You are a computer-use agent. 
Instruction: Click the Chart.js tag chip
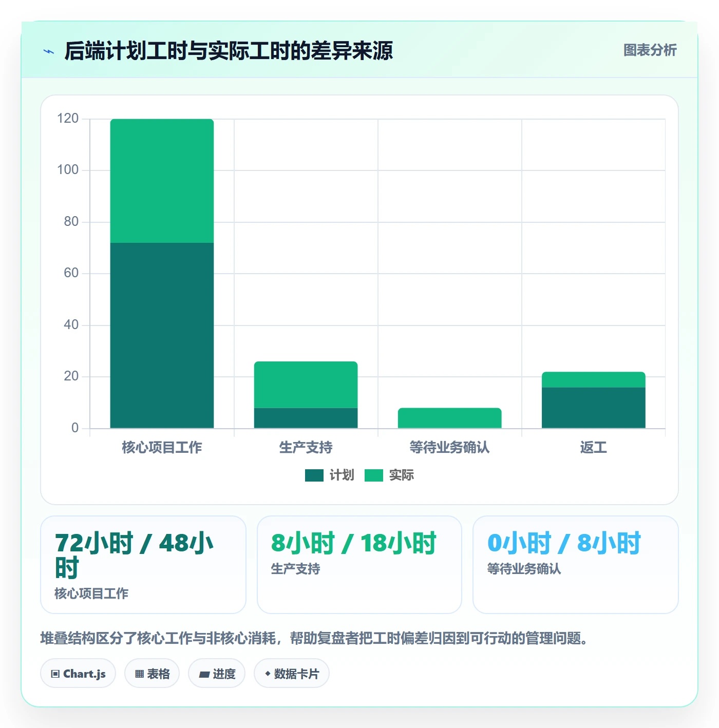click(x=78, y=674)
